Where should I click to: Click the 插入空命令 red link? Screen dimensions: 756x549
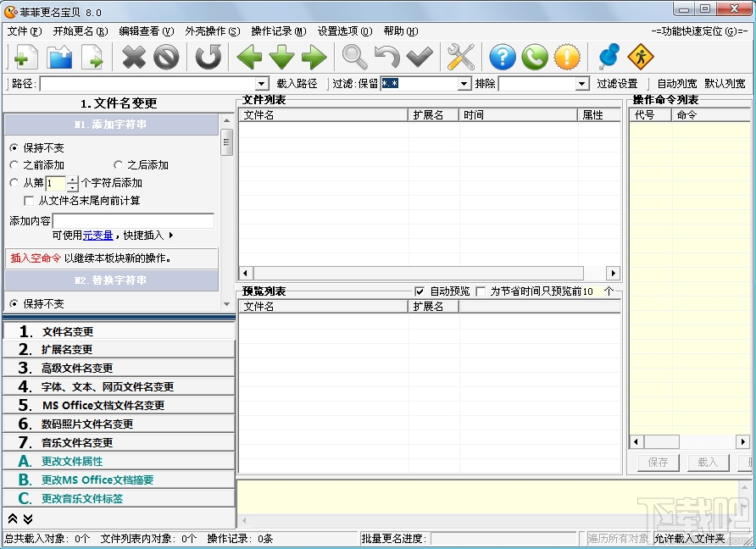[x=36, y=258]
